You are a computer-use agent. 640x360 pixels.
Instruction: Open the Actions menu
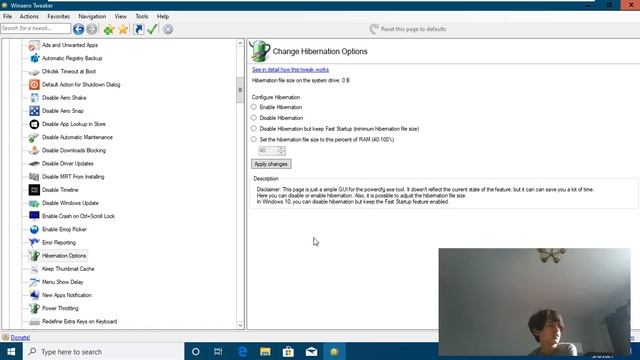pos(29,16)
